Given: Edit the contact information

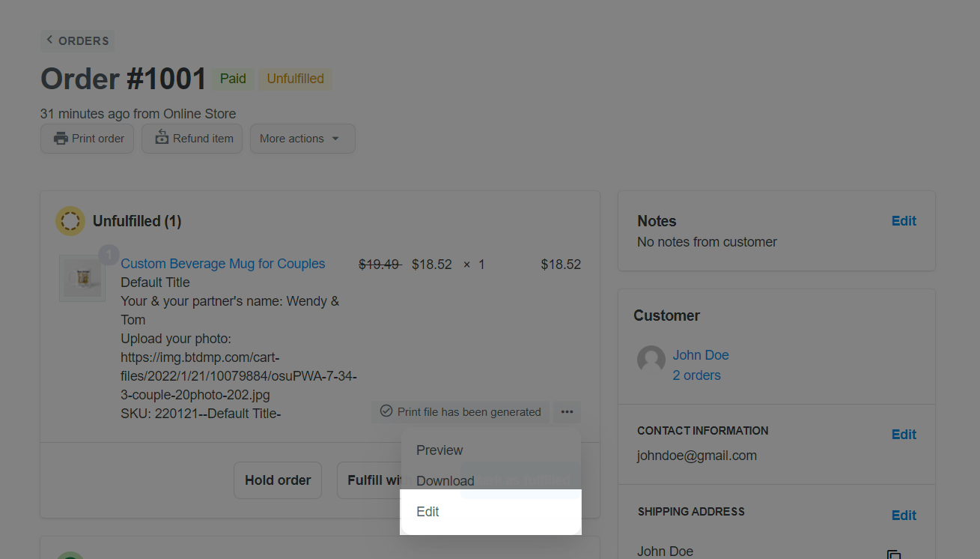Looking at the screenshot, I should click(x=904, y=435).
